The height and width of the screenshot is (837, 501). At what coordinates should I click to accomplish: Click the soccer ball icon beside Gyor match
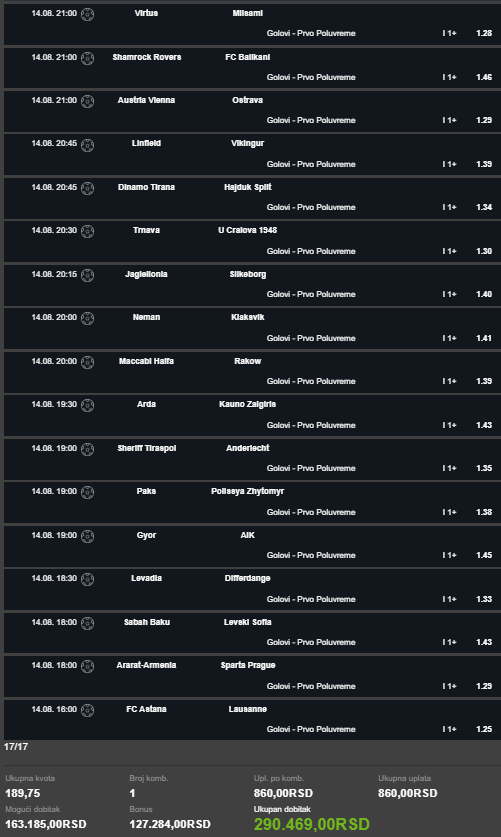click(88, 536)
